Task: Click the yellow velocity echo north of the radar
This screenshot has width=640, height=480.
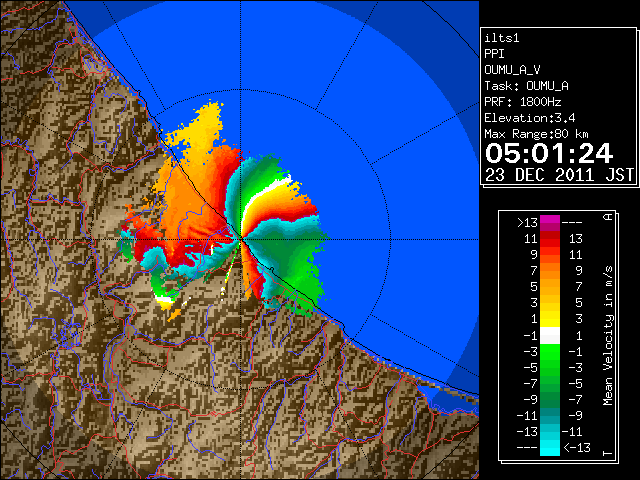Action: [202, 131]
